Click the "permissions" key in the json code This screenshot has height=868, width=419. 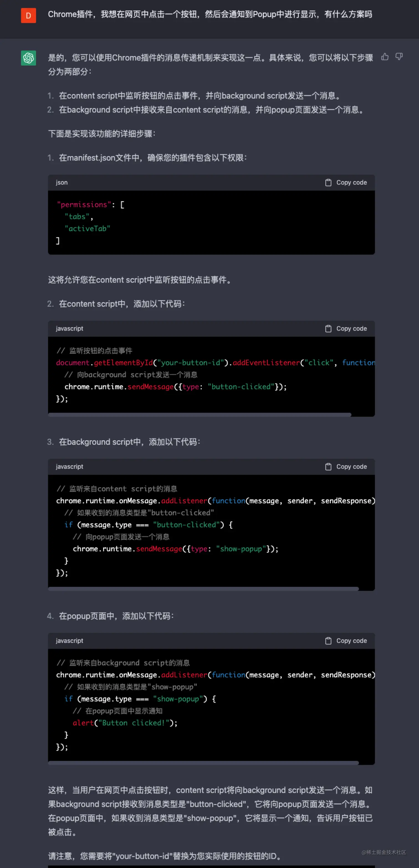pos(84,205)
